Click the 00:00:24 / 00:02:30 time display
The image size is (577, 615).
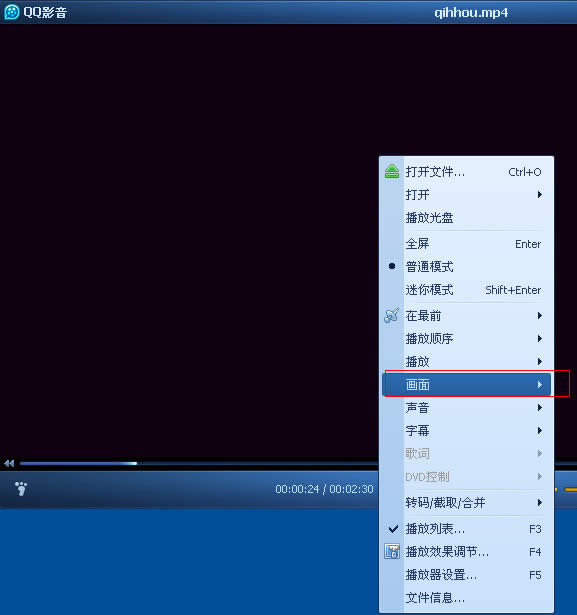(x=324, y=489)
